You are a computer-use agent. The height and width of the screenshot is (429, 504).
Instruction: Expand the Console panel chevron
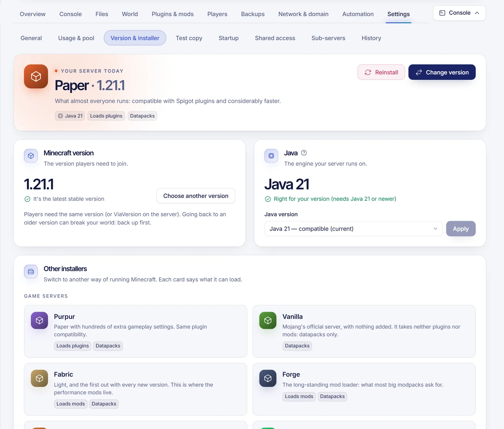(x=477, y=13)
